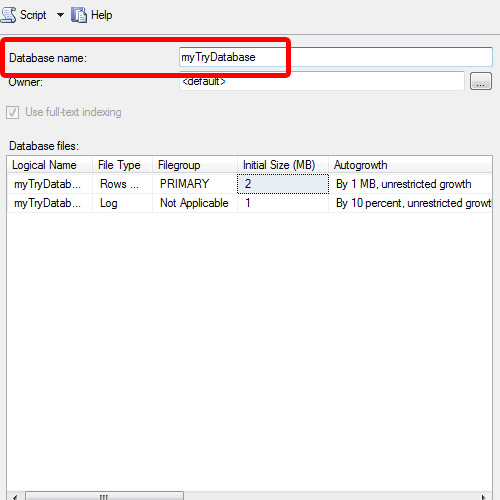Screen dimensions: 500x500
Task: Select Initial Size cell with value 2
Action: [x=283, y=184]
